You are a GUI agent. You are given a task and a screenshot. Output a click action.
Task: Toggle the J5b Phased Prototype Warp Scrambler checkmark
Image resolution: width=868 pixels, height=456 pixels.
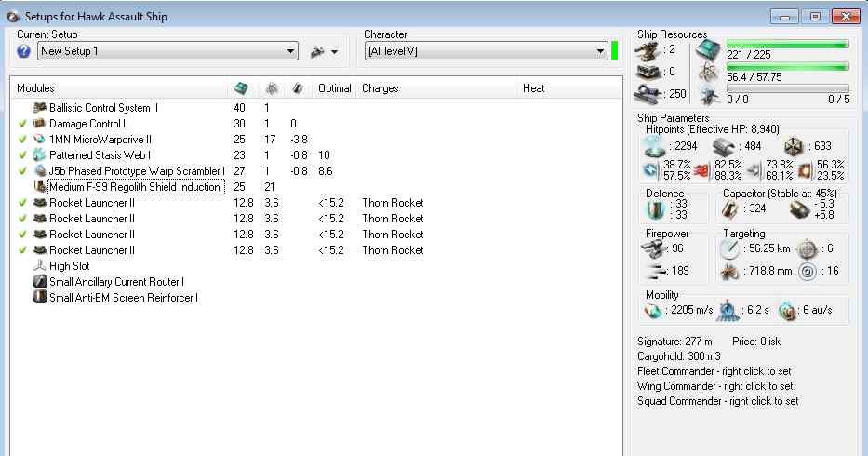click(22, 171)
